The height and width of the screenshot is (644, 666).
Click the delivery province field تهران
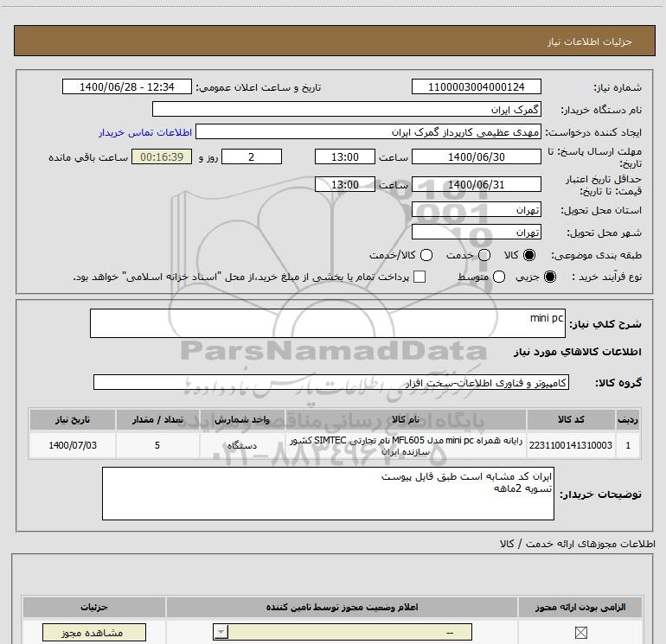[476, 210]
